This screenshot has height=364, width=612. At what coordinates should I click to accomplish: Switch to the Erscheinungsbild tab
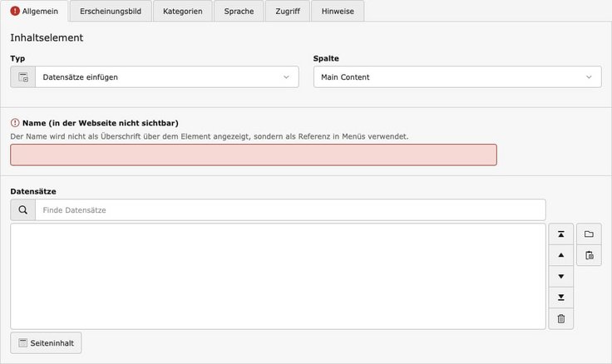(110, 12)
